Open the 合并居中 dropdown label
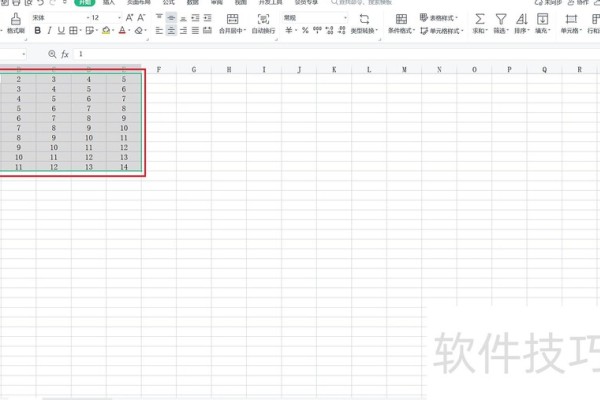Image resolution: width=600 pixels, height=400 pixels. (233, 31)
